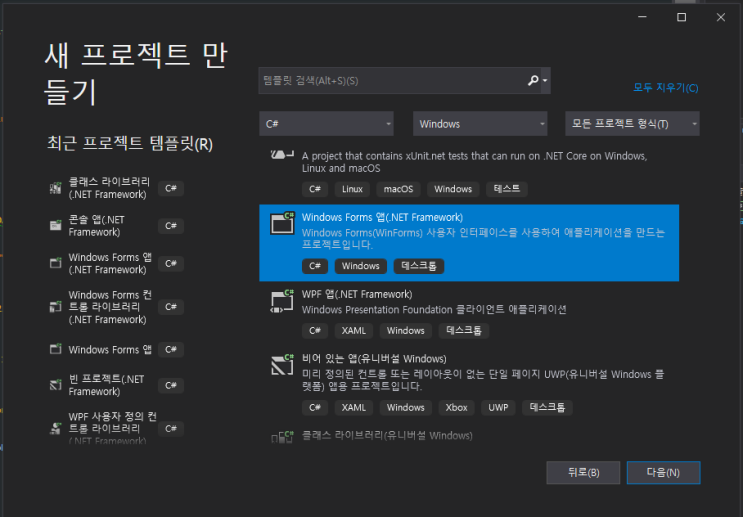Select recent Windows Forms 앱 (.NET Framework) entry
The height and width of the screenshot is (517, 743).
[110, 263]
